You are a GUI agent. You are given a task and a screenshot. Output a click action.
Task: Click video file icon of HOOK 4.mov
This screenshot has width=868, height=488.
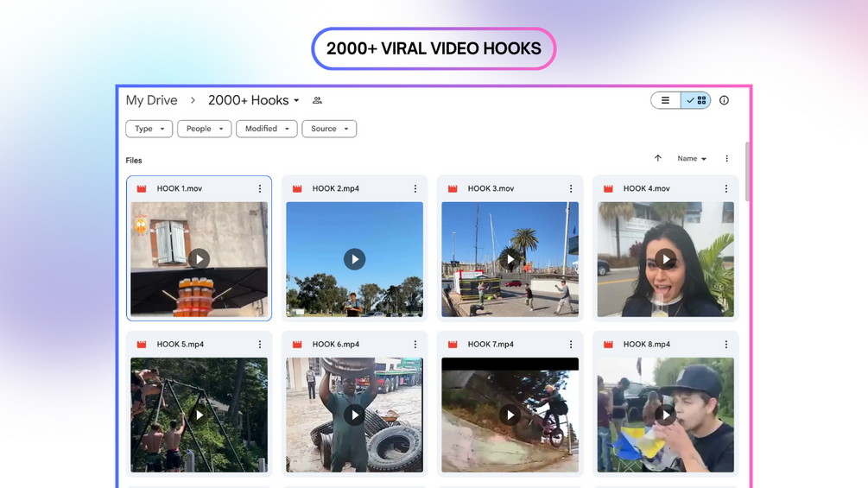pyautogui.click(x=608, y=188)
